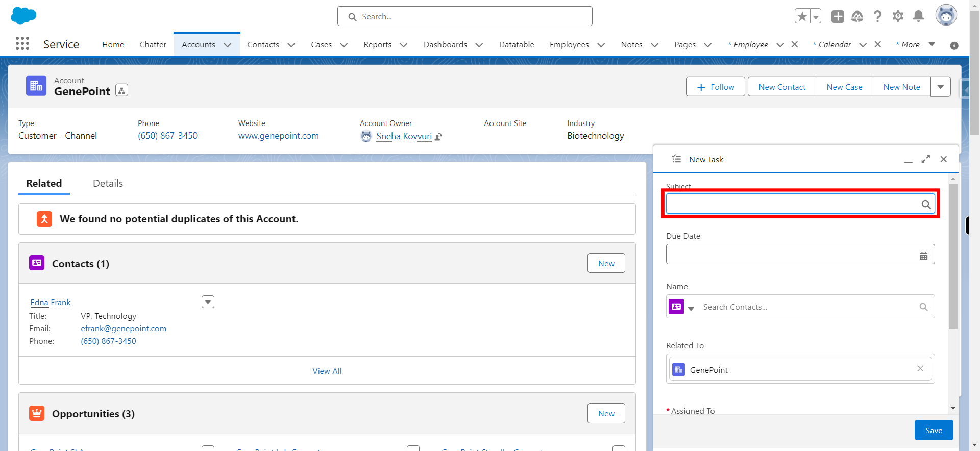The image size is (980, 451).
Task: Click the Account record building icon
Action: click(x=36, y=86)
